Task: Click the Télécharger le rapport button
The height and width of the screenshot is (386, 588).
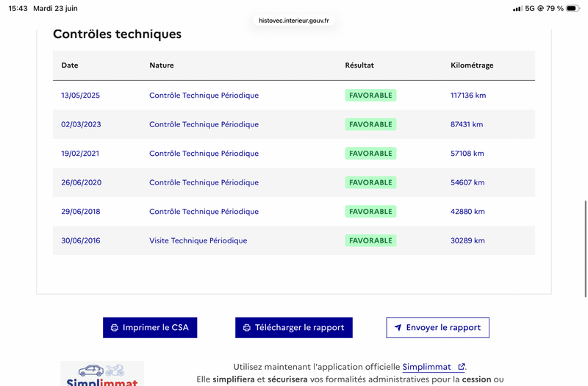Action: (293, 327)
